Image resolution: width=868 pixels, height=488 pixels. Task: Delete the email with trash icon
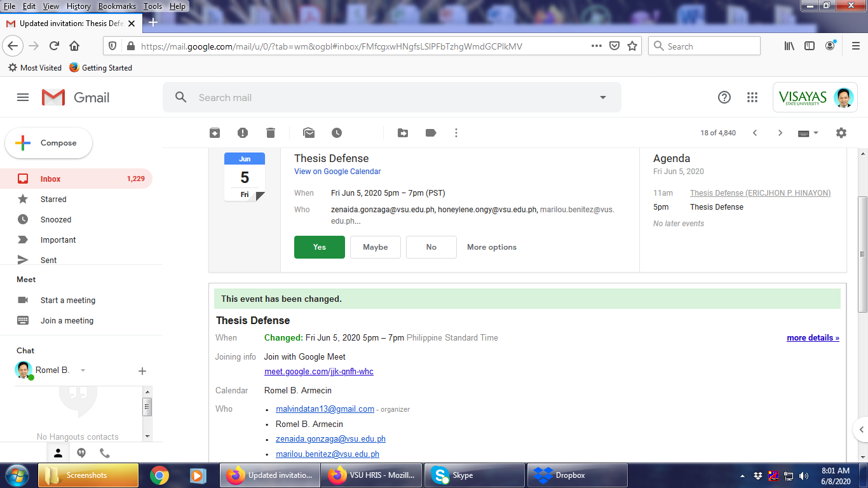tap(271, 133)
